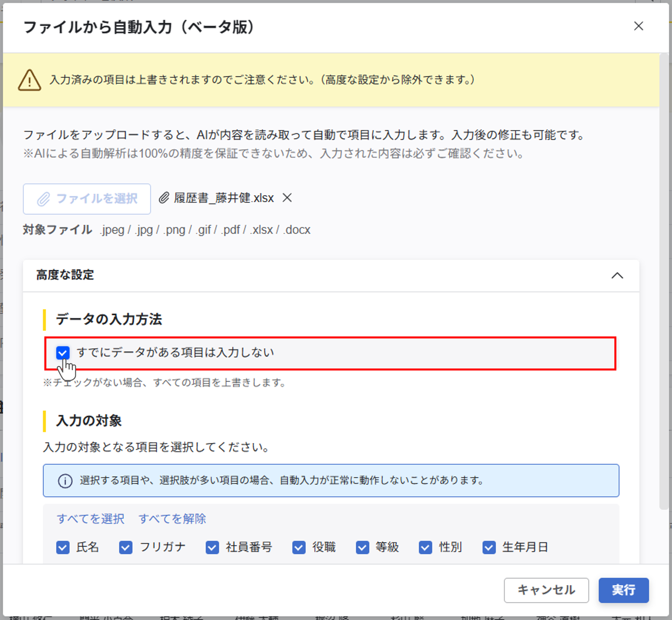This screenshot has width=672, height=620.
Task: Toggle すでにデータがある項目は入力しない checkbox
Action: coord(63,353)
